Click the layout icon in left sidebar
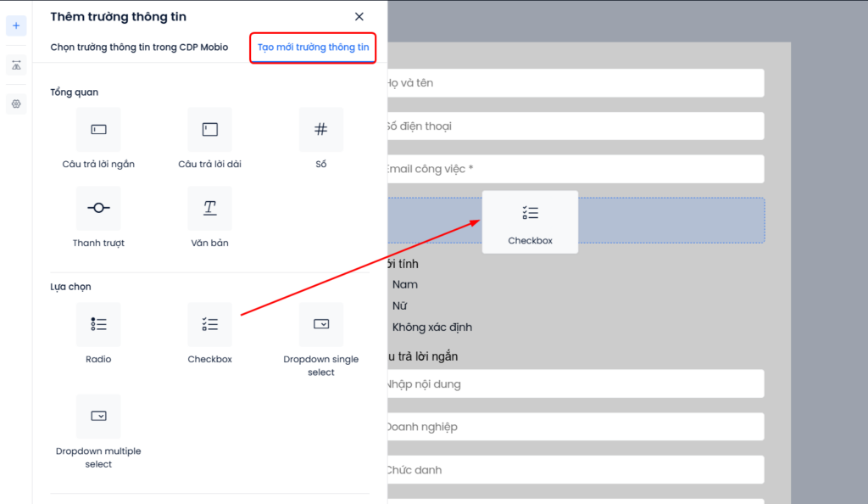This screenshot has height=504, width=868. click(x=16, y=65)
